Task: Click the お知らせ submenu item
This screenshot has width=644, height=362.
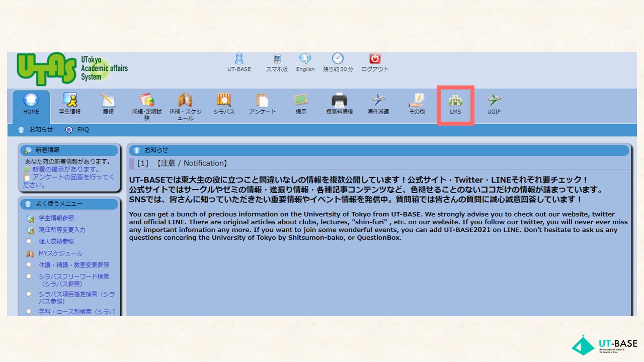Action: 36,130
